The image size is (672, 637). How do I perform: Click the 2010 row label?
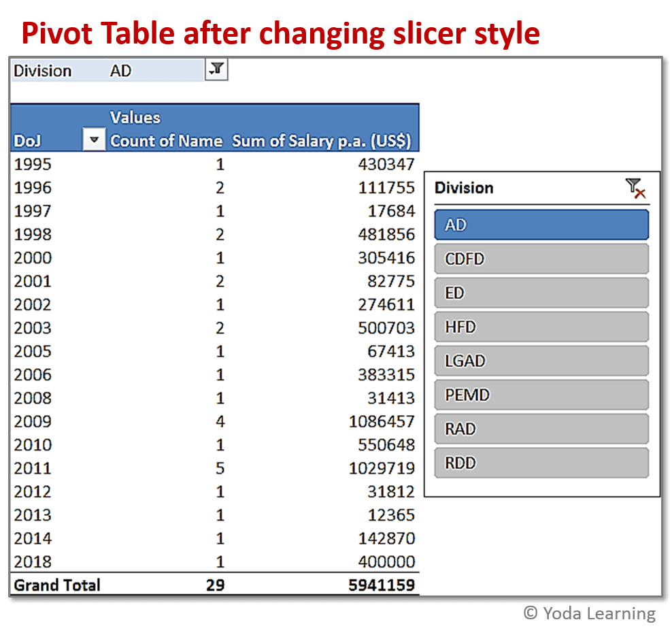33,445
